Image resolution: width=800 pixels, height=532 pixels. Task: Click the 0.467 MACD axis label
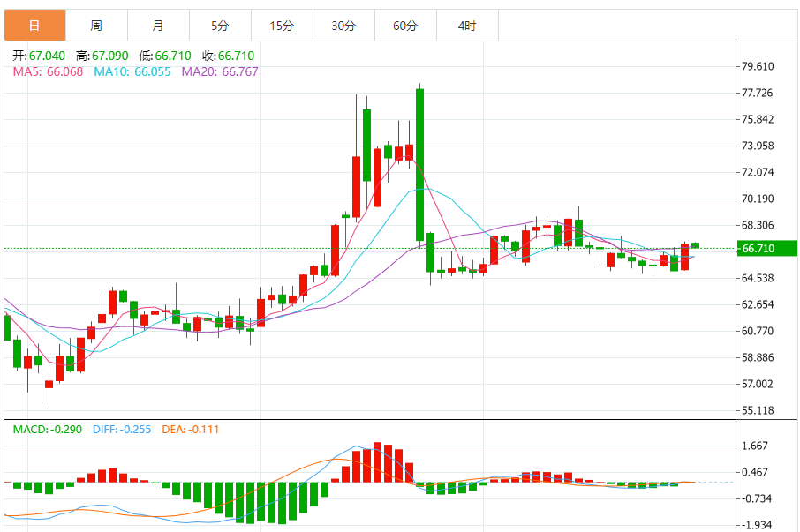pos(755,472)
